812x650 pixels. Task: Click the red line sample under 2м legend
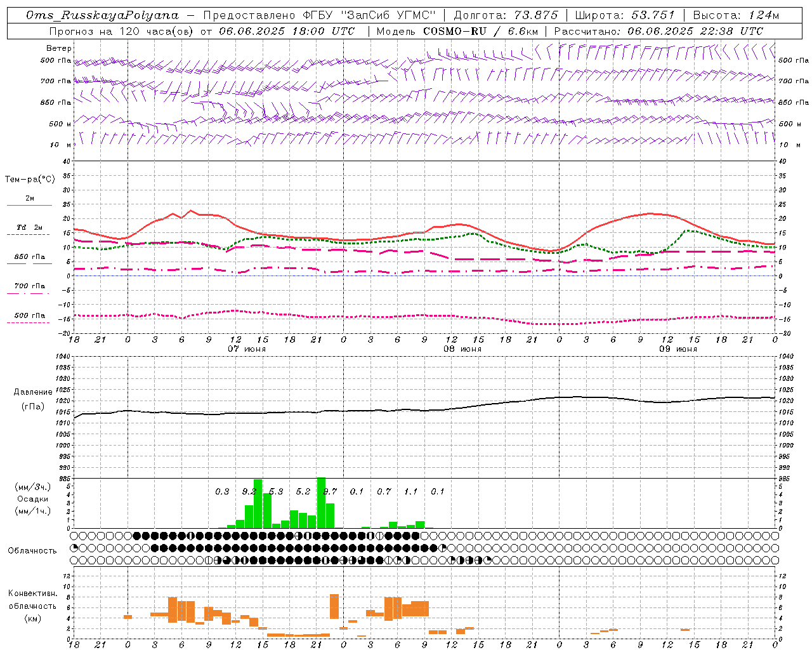(29, 206)
